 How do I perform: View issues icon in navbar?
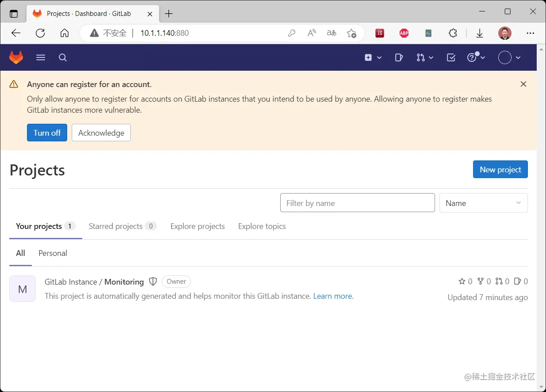(399, 57)
